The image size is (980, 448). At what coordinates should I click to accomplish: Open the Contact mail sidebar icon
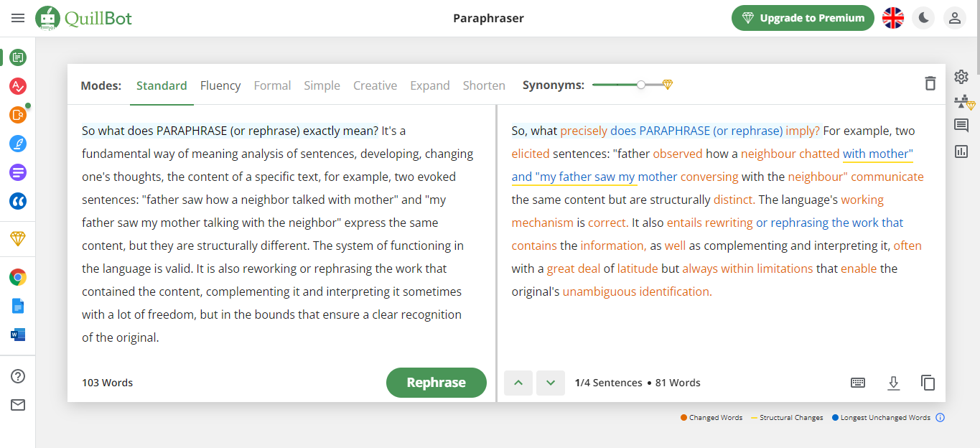[18, 405]
